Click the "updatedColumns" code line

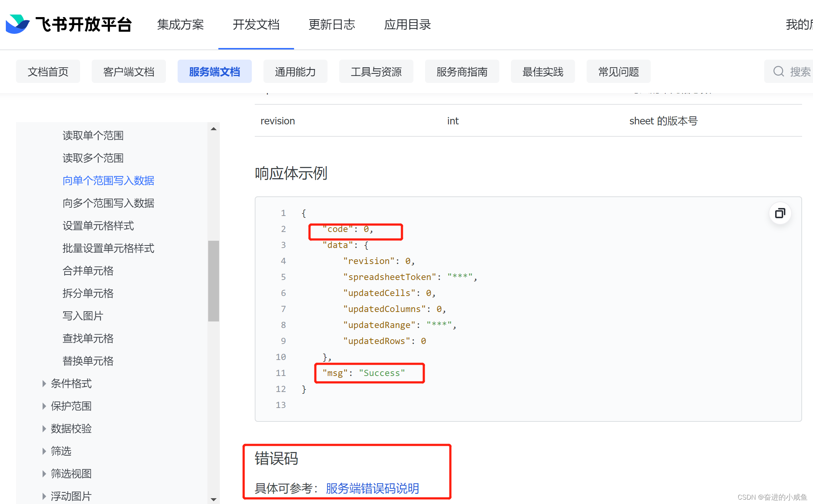394,309
